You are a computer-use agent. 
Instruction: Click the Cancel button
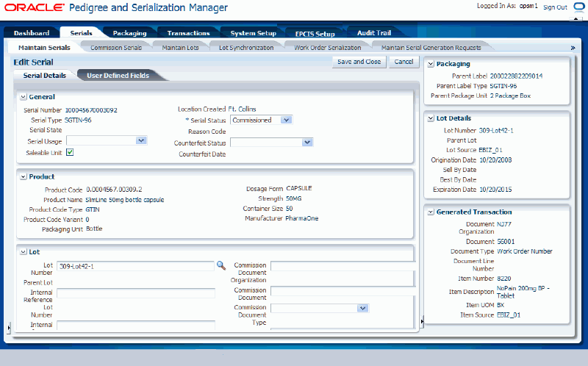click(x=404, y=62)
